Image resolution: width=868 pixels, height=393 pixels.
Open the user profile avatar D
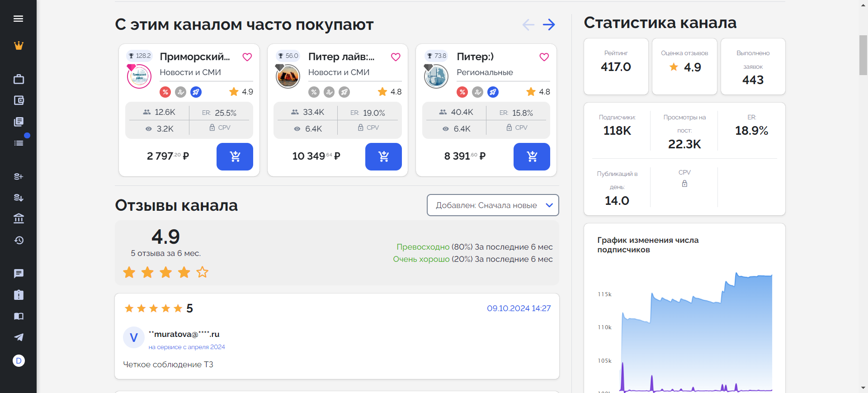pyautogui.click(x=19, y=360)
